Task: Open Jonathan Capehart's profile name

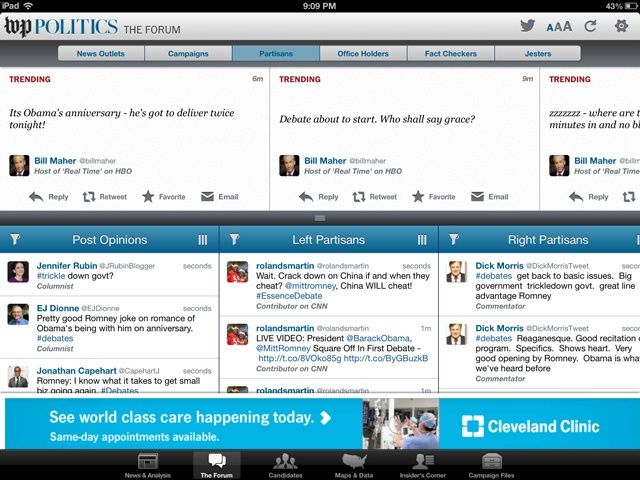Action: click(x=76, y=371)
